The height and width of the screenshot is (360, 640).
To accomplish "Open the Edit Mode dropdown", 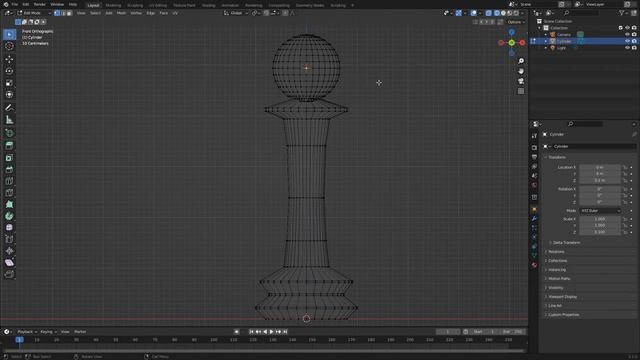I will pos(34,13).
